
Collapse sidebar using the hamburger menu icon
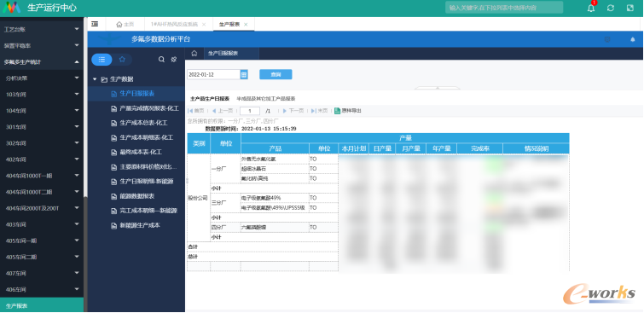tap(95, 24)
